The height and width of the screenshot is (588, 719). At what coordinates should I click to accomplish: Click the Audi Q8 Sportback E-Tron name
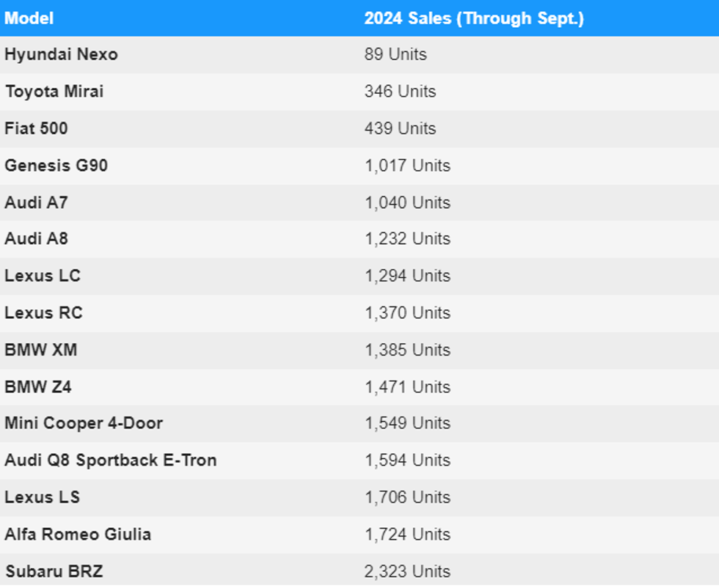[x=111, y=460]
